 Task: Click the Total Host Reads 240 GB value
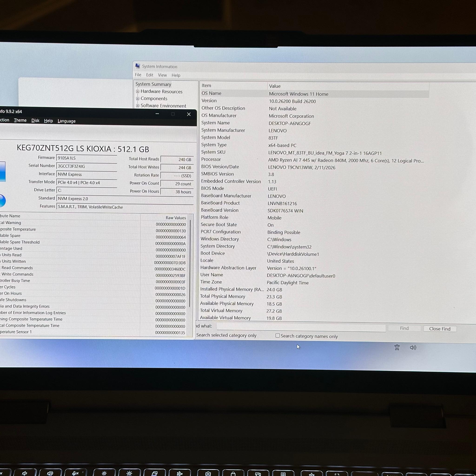177,159
